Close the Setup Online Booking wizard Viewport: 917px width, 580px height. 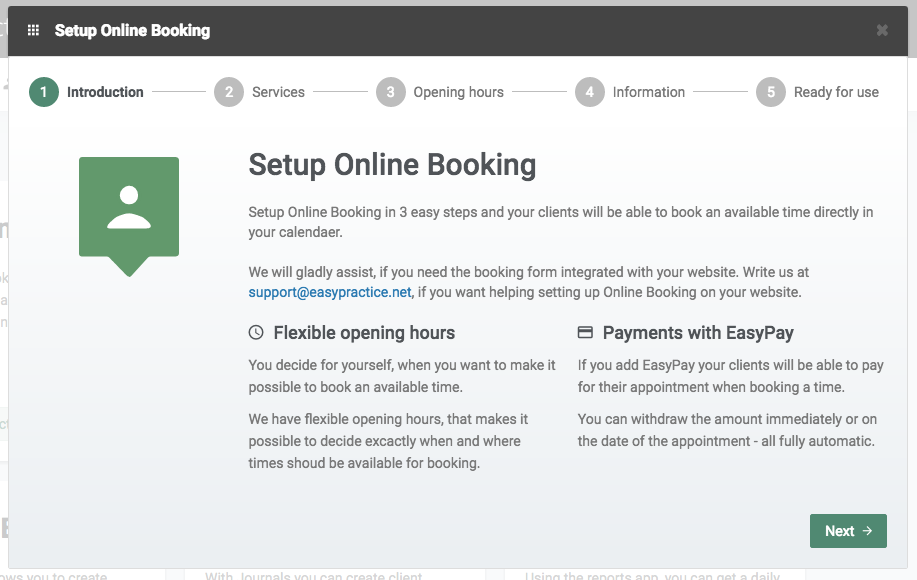tap(882, 30)
